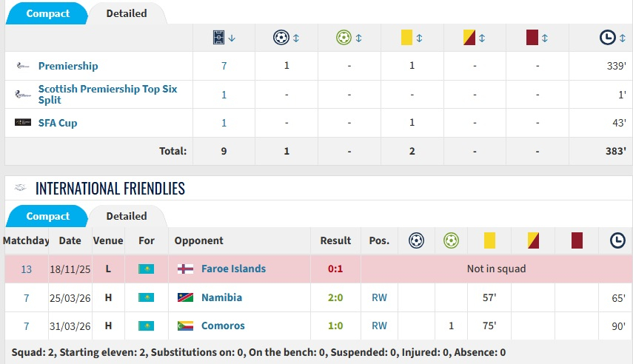The width and height of the screenshot is (633, 364).
Task: Click the SFA Cup logo
Action: 22,122
